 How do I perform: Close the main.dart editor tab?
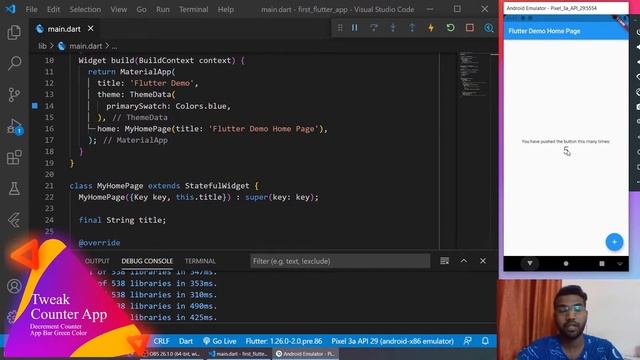91,29
